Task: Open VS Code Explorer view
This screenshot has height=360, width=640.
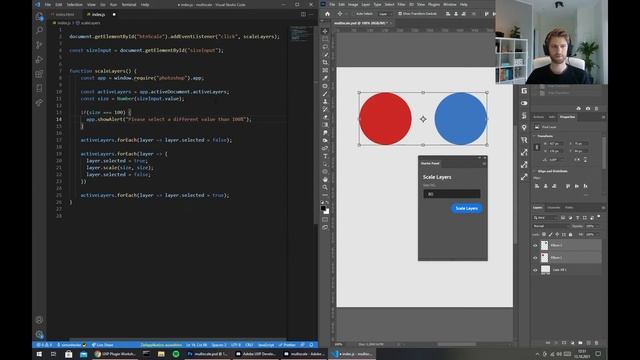Action: (x=39, y=17)
